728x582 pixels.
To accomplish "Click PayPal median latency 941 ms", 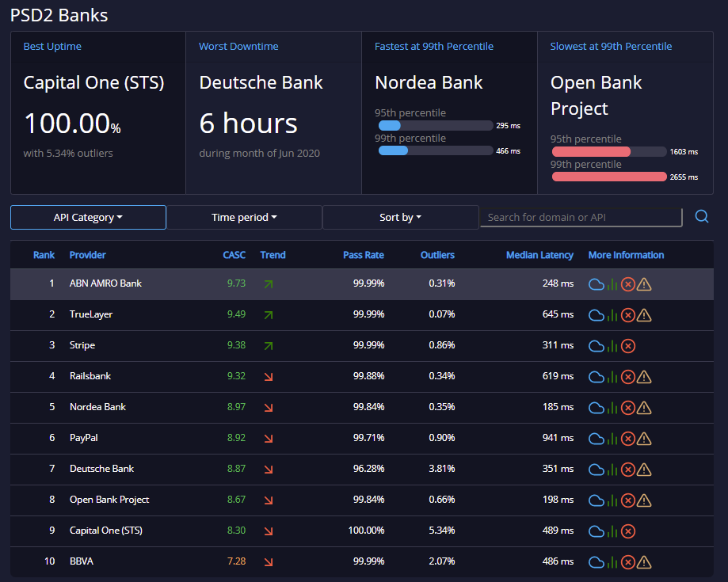I will click(x=558, y=438).
